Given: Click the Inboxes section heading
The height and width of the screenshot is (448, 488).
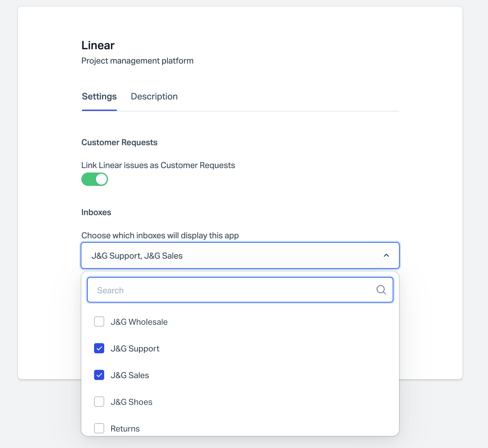Looking at the screenshot, I should (96, 212).
